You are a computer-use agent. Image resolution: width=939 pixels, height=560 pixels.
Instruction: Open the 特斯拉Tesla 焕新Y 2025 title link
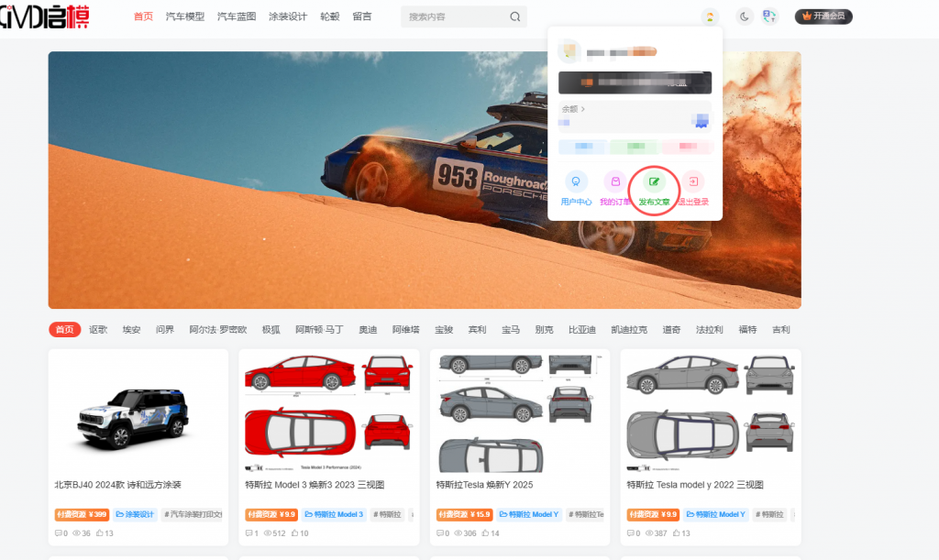484,485
